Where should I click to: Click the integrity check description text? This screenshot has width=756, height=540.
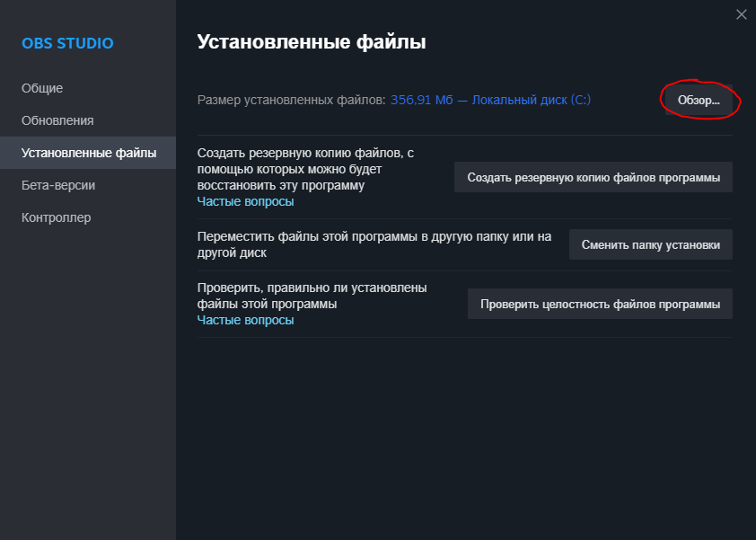(x=305, y=296)
